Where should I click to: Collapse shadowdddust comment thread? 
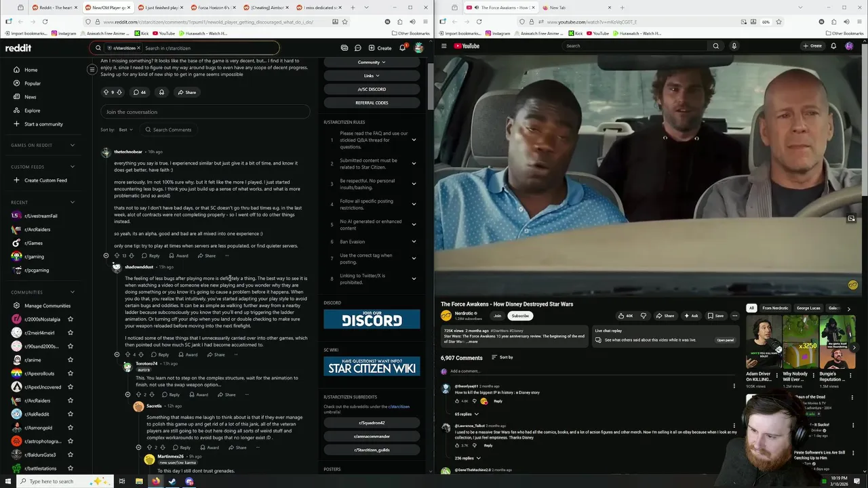point(117,354)
